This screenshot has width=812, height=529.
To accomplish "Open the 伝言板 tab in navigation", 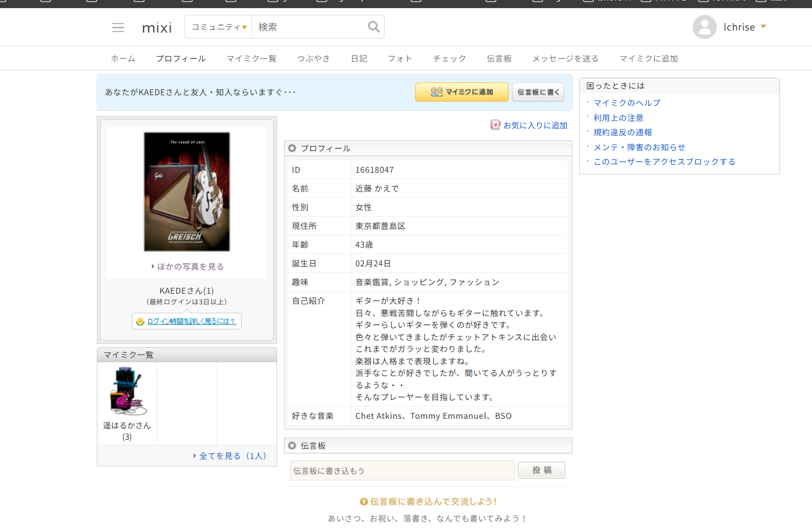I will tap(499, 58).
